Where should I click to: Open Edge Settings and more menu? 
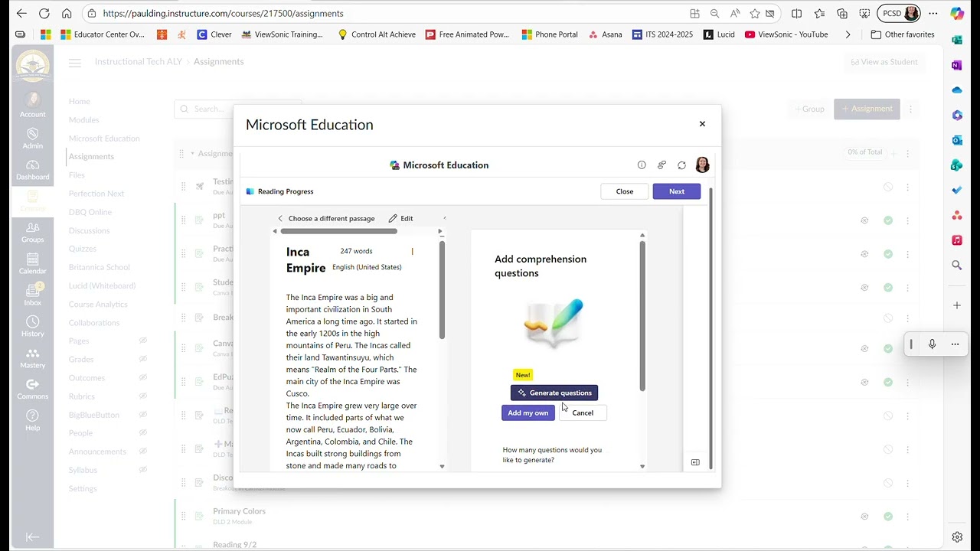point(933,13)
